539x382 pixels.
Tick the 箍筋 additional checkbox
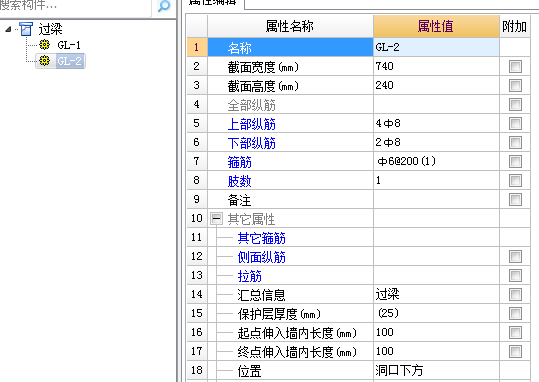(x=515, y=161)
